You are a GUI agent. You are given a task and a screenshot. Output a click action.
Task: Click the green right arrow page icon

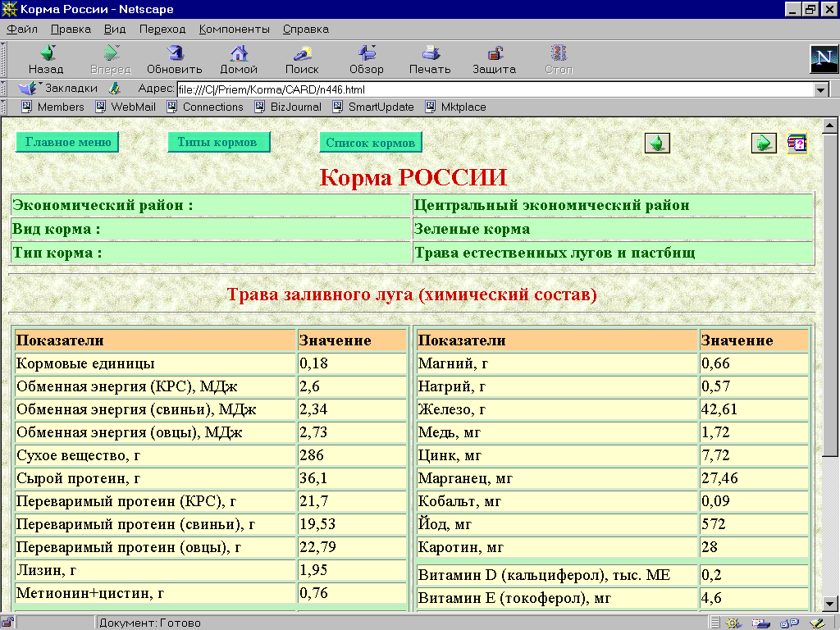(x=764, y=143)
